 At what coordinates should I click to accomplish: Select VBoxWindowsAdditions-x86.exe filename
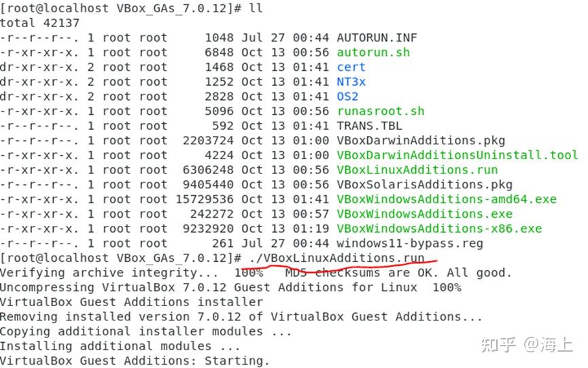coord(438,229)
